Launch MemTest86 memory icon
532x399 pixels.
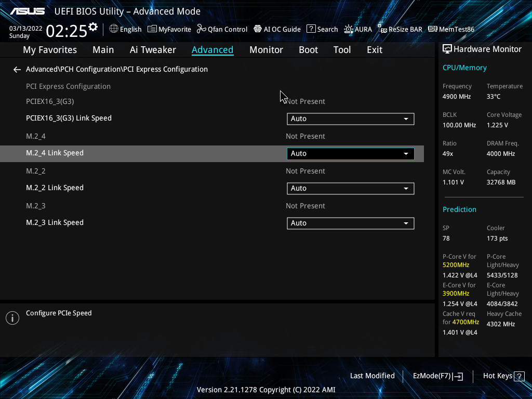point(433,29)
